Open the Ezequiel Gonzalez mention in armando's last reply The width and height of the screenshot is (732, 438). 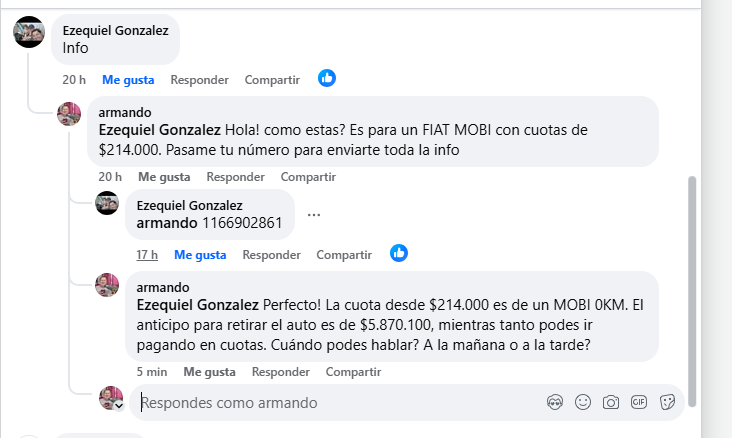pyautogui.click(x=197, y=305)
